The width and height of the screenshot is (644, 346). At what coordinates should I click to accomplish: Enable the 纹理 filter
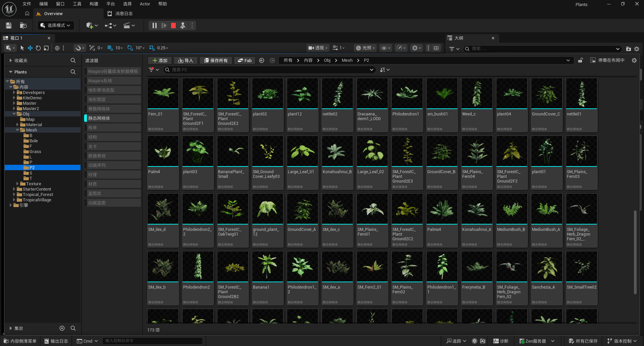pyautogui.click(x=112, y=175)
